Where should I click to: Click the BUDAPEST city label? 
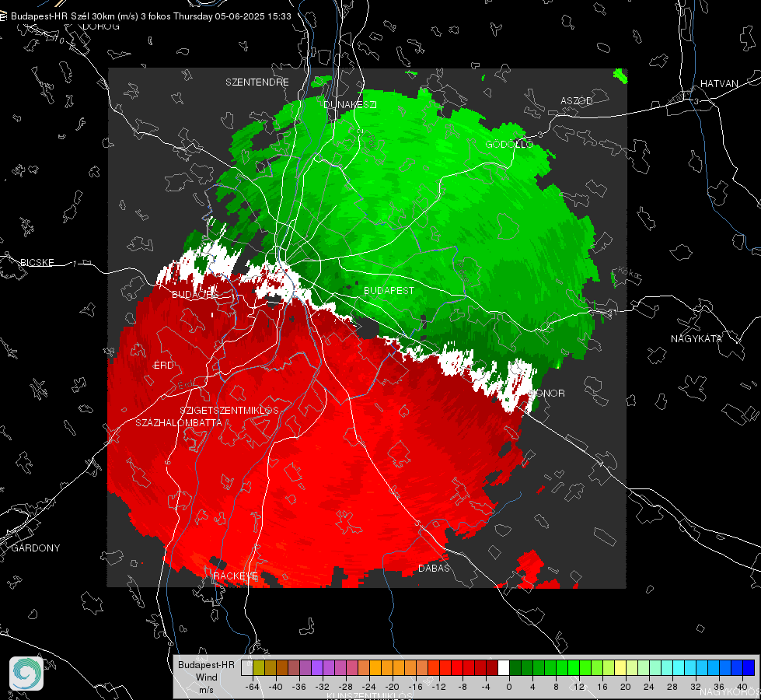coord(389,290)
